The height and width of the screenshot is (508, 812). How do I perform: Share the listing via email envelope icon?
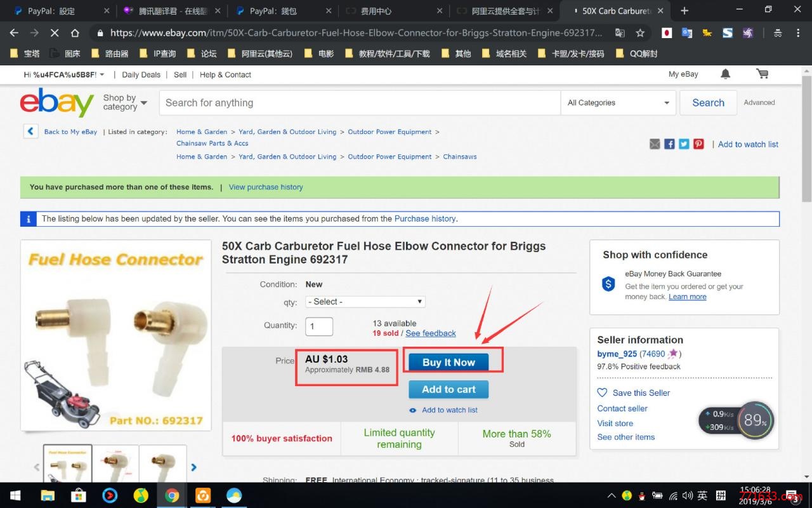(x=655, y=144)
